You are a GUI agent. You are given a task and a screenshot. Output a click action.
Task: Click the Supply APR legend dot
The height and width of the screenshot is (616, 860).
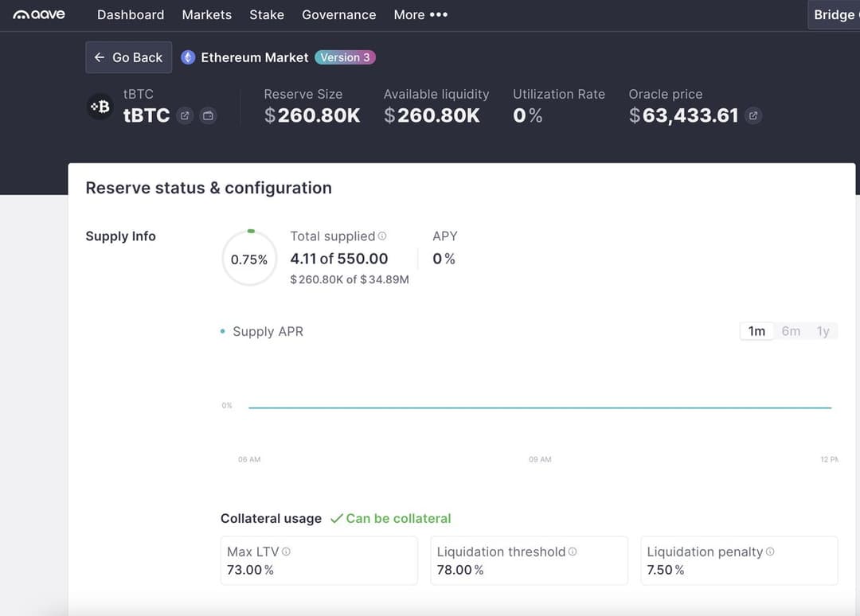[222, 332]
